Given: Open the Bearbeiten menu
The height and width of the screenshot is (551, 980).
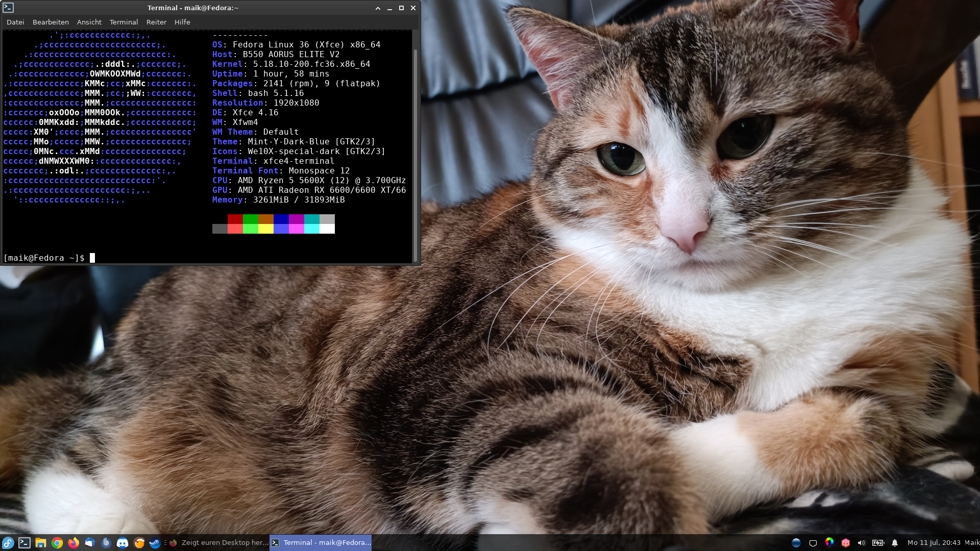Looking at the screenshot, I should (51, 22).
